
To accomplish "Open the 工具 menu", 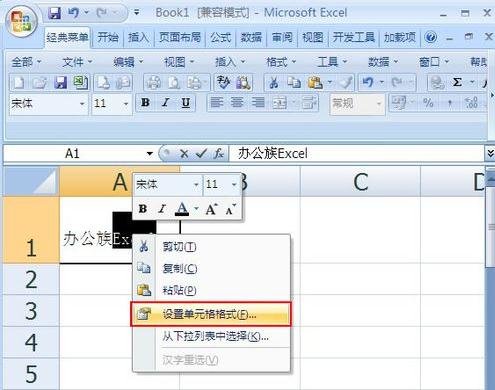I will tap(332, 62).
